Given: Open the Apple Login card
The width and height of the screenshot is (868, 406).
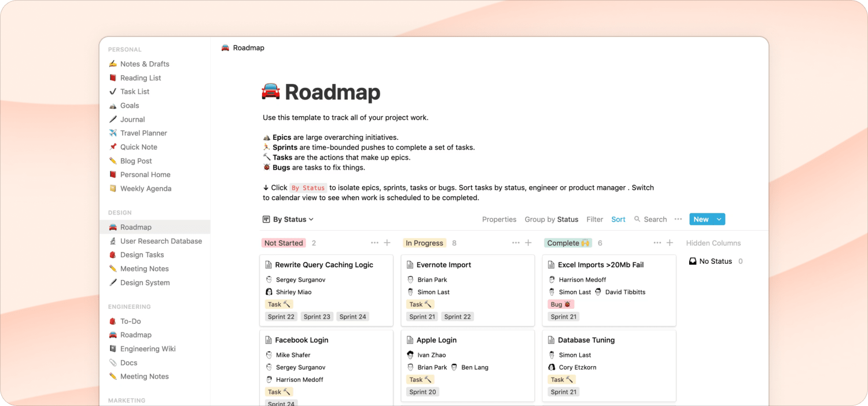Looking at the screenshot, I should tap(468, 366).
